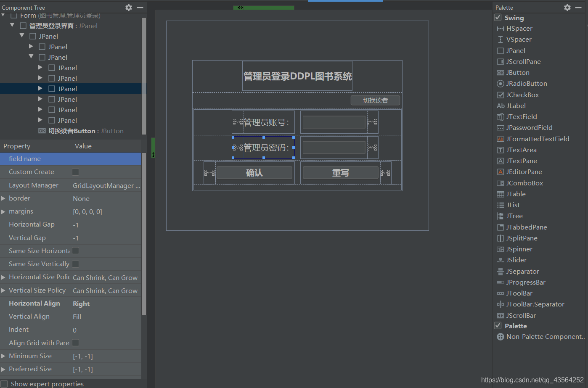The width and height of the screenshot is (588, 388).
Task: Expand Horizontal Size Policy property
Action: tap(3, 277)
